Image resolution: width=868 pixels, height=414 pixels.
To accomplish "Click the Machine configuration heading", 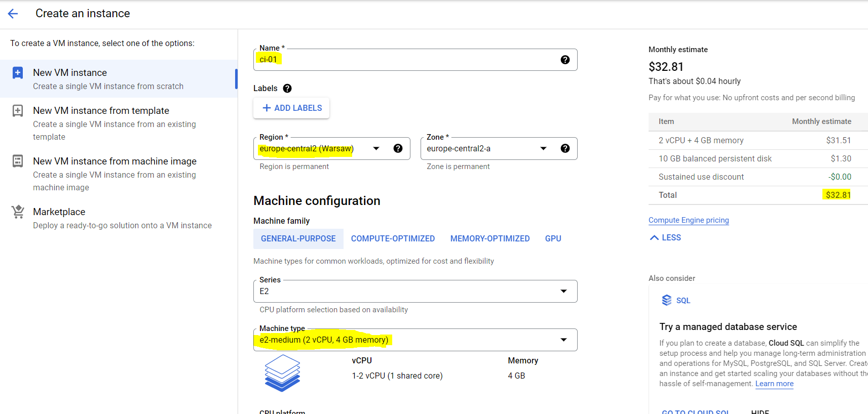I will [317, 201].
